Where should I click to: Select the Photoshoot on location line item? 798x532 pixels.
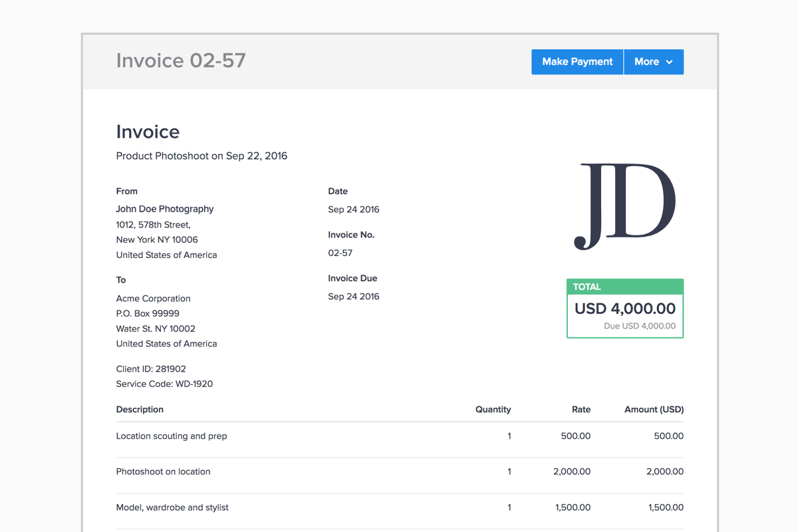[x=163, y=471]
